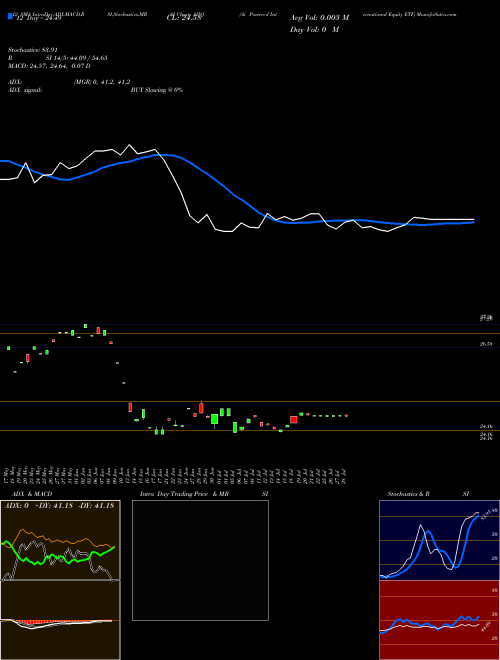
Task: Click the 'Stochastics & R' panel heading
Action: pyautogui.click(x=408, y=494)
